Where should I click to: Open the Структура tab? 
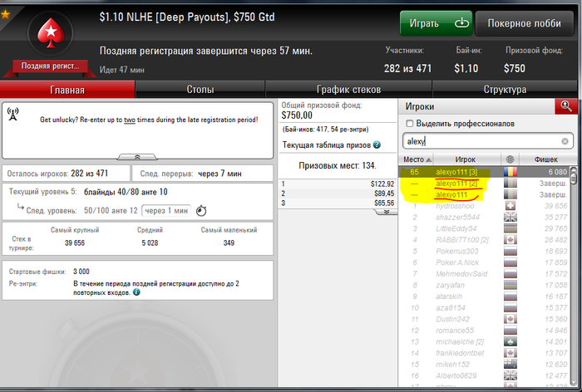[x=505, y=90]
